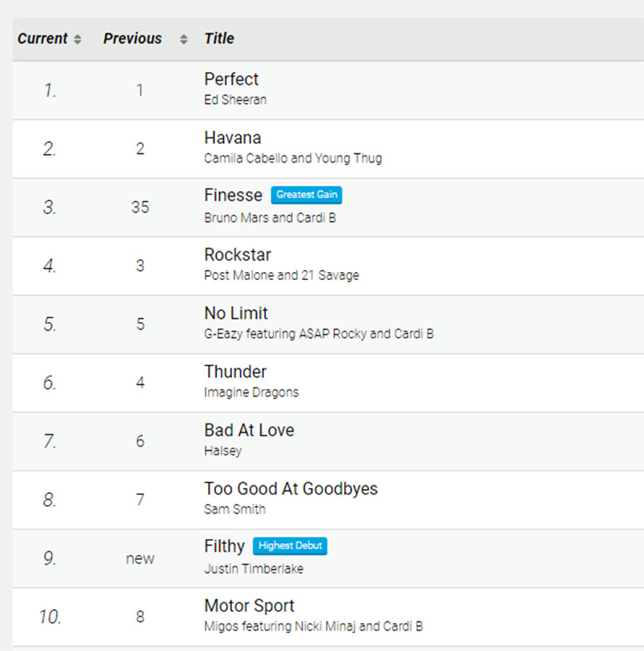The image size is (644, 651).
Task: Click previous rank 35 in Finesse row
Action: [x=140, y=207]
